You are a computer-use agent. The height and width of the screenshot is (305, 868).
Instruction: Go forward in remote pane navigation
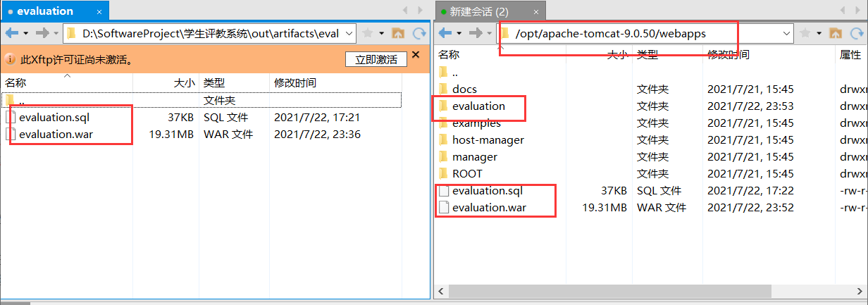click(x=476, y=33)
